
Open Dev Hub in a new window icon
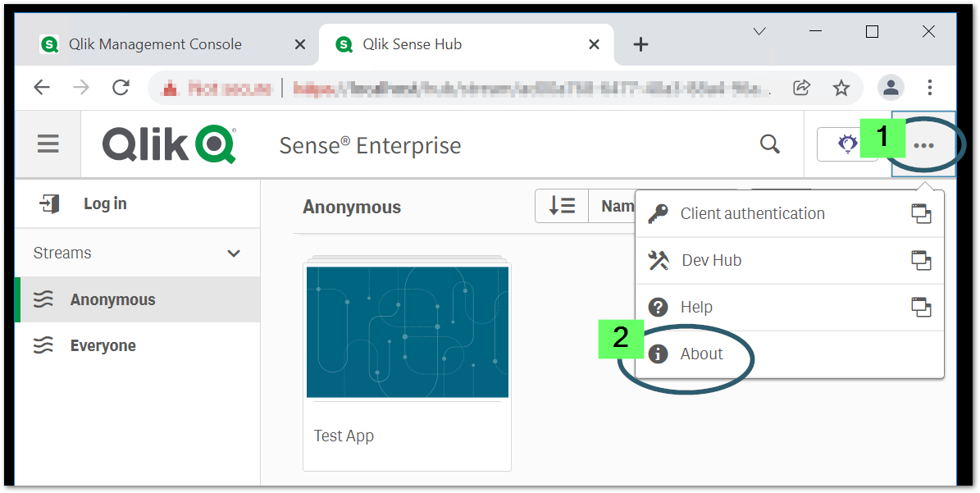click(x=921, y=260)
